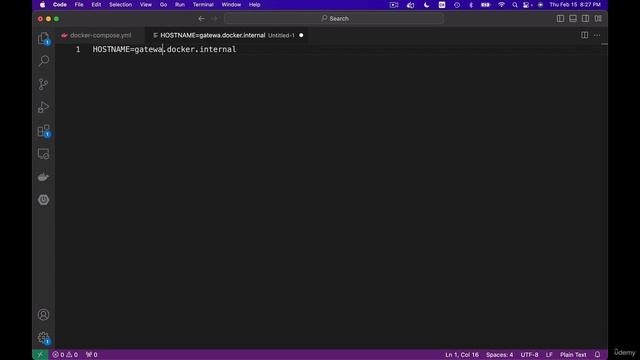Change indentation via Spaces: 4

pyautogui.click(x=499, y=355)
